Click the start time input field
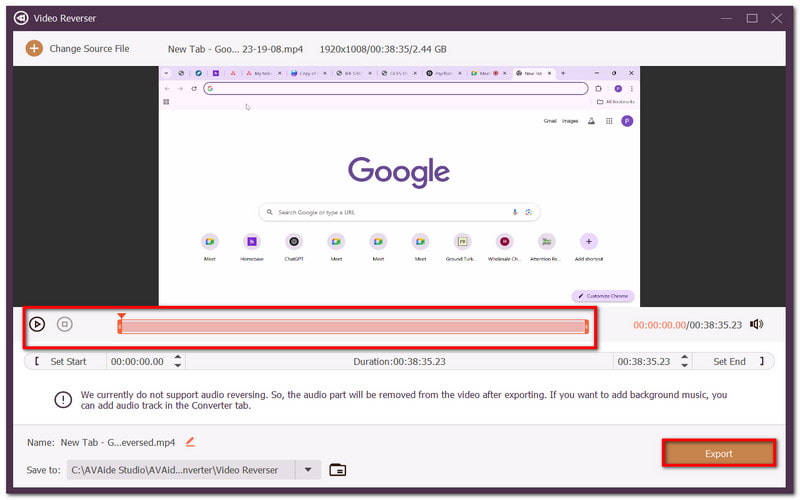 tap(138, 361)
